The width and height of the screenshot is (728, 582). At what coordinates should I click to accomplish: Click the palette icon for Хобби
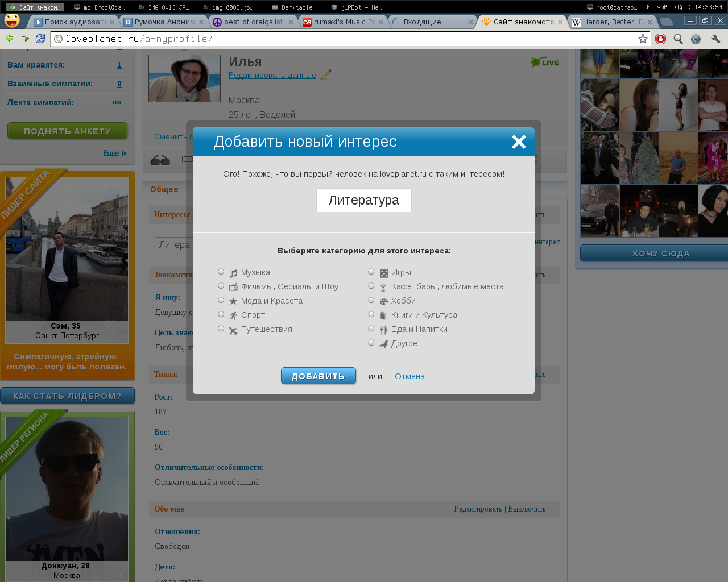click(x=384, y=301)
